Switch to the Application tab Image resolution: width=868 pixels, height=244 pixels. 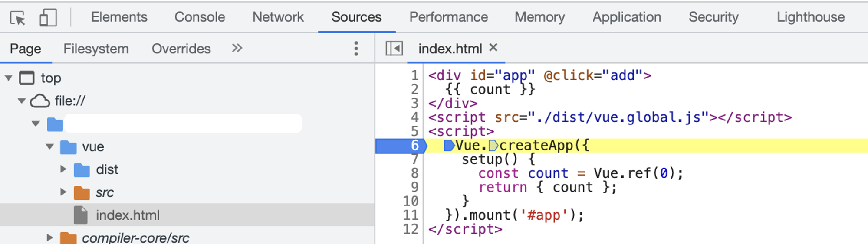[627, 17]
